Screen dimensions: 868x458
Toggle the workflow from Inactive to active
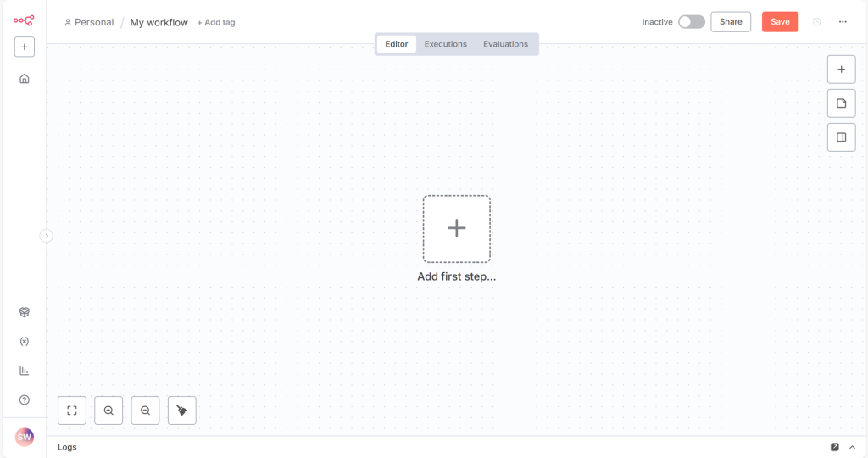pyautogui.click(x=691, y=22)
